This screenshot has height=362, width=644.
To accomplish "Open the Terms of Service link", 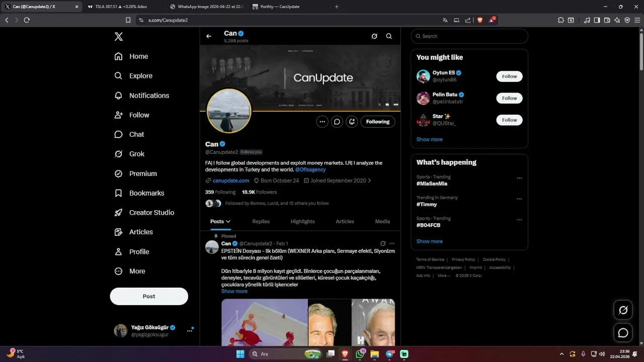I will 430,259.
